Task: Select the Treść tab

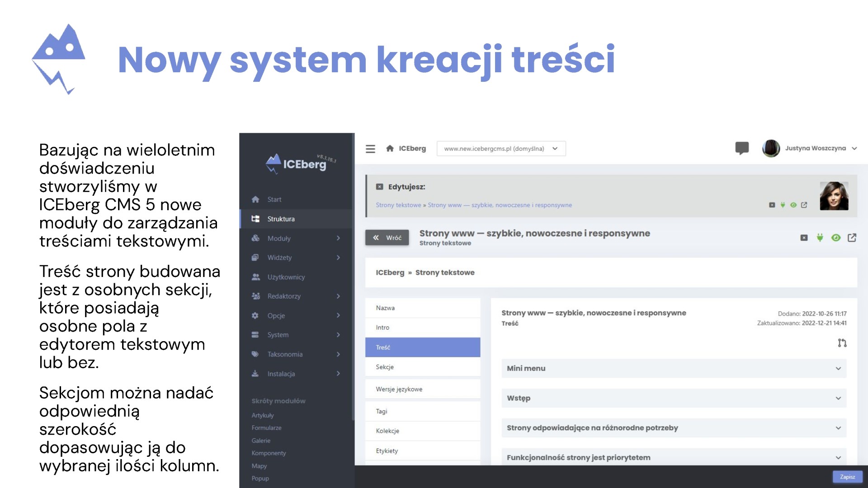Action: 423,347
